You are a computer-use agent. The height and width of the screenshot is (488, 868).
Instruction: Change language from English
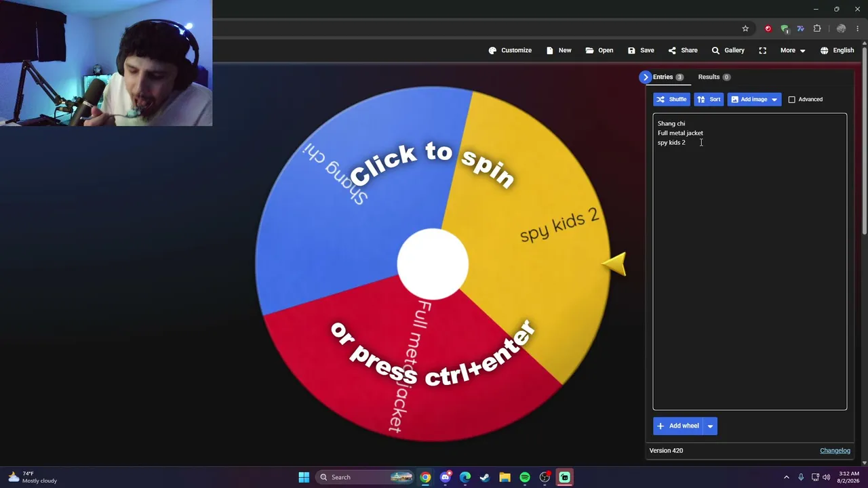837,50
